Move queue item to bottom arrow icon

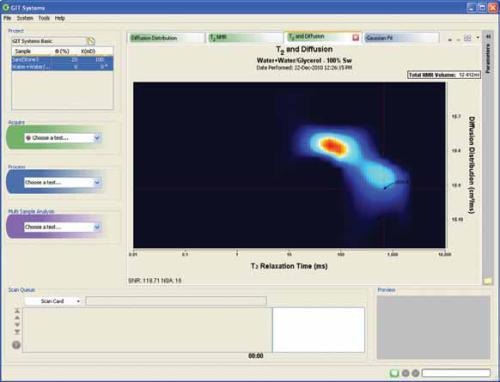click(x=17, y=332)
